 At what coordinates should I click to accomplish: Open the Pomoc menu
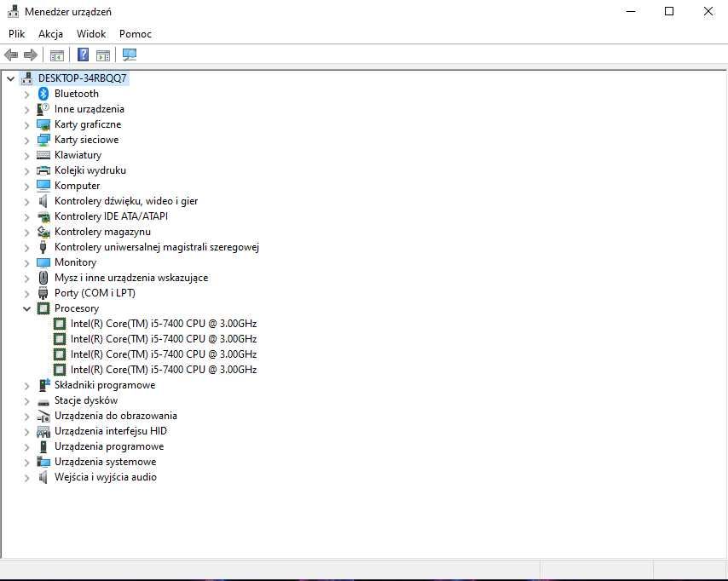(135, 34)
